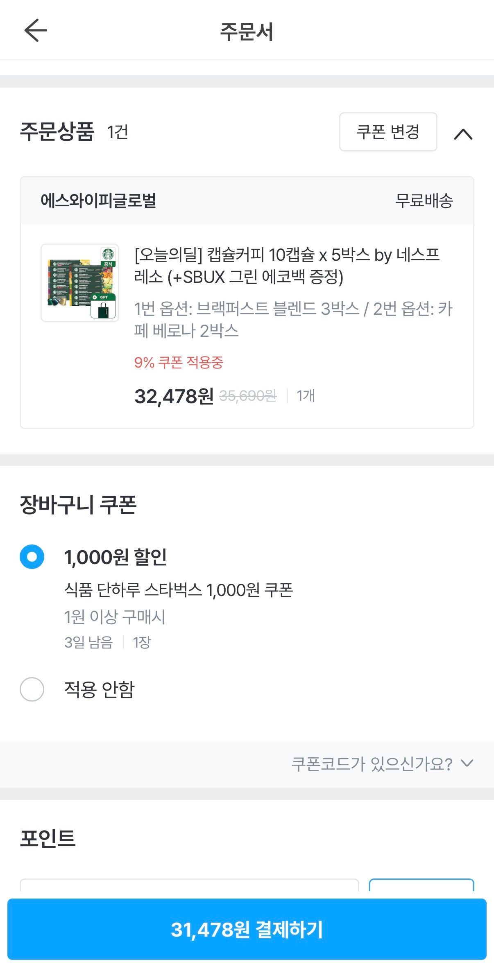Select the 적용 안함 radio option

click(x=32, y=689)
